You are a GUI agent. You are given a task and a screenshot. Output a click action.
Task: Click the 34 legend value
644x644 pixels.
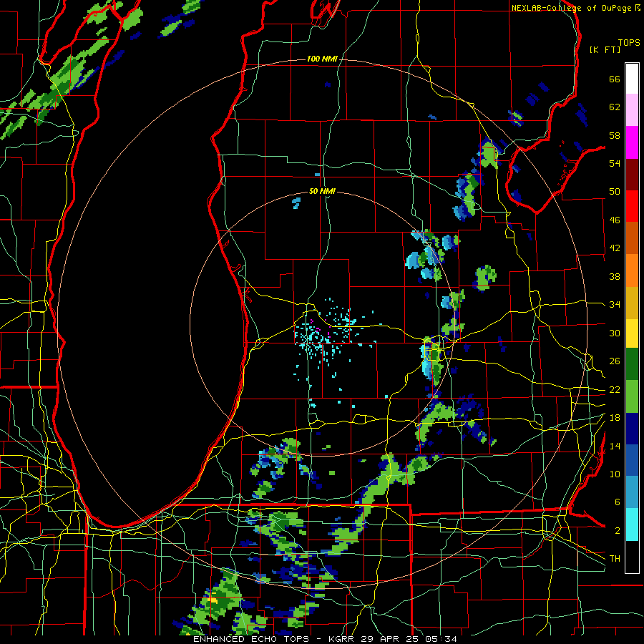coord(615,305)
